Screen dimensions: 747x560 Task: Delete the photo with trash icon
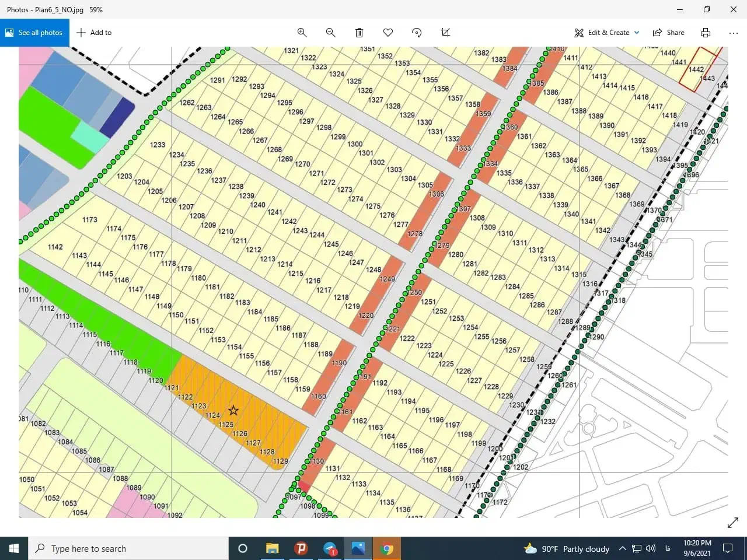pyautogui.click(x=359, y=33)
